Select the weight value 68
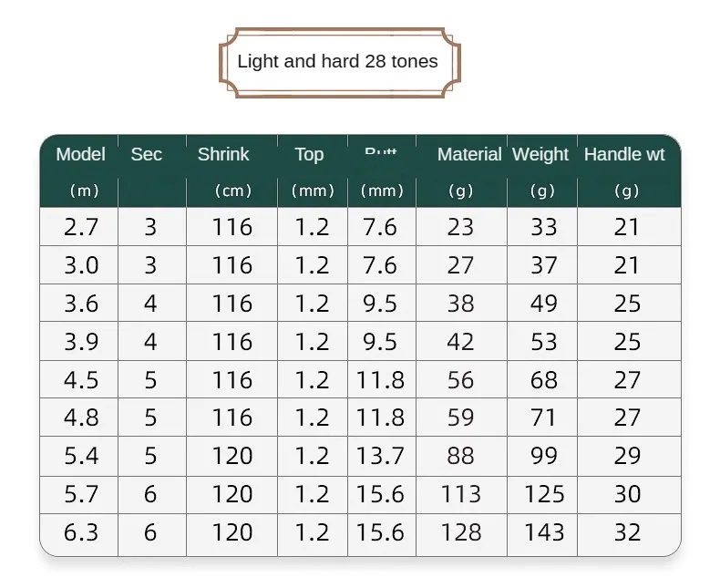Viewport: 720px width, 588px height. click(544, 379)
